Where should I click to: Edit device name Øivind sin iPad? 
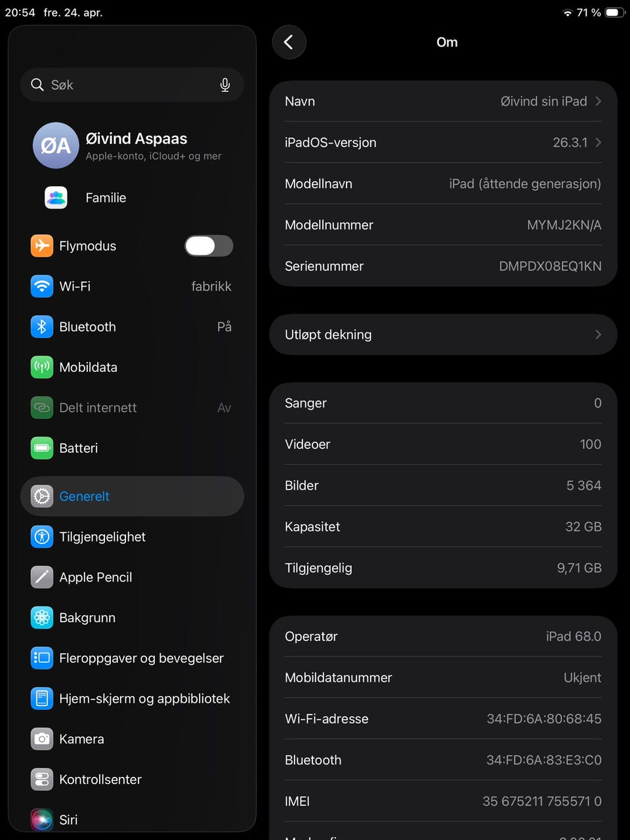(443, 101)
